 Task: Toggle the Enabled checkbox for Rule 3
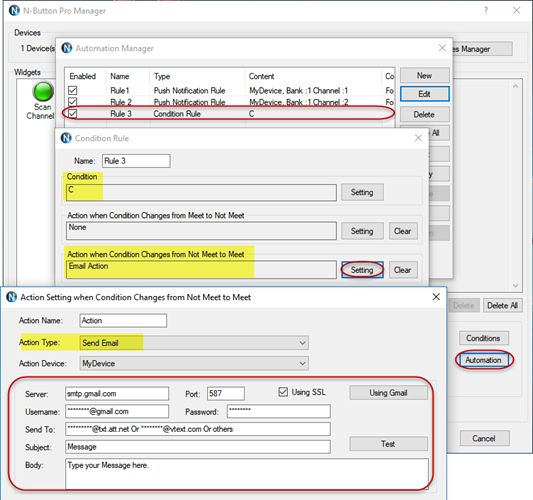click(x=72, y=113)
